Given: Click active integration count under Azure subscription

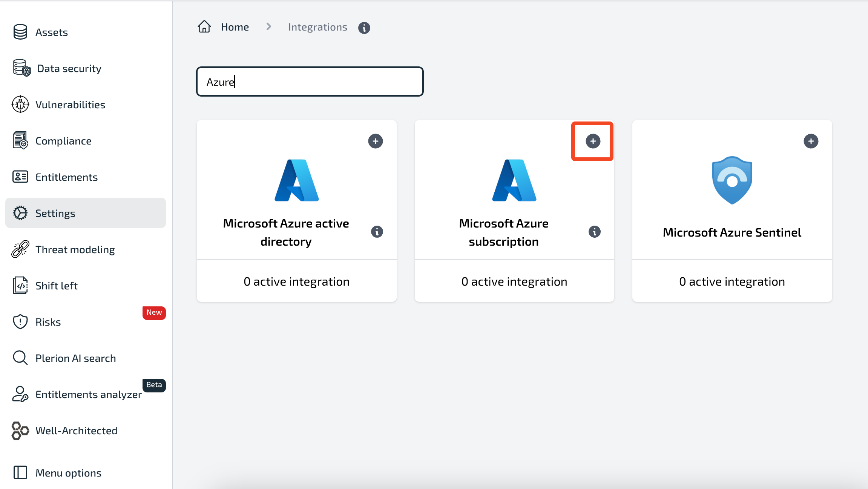Looking at the screenshot, I should coord(514,281).
